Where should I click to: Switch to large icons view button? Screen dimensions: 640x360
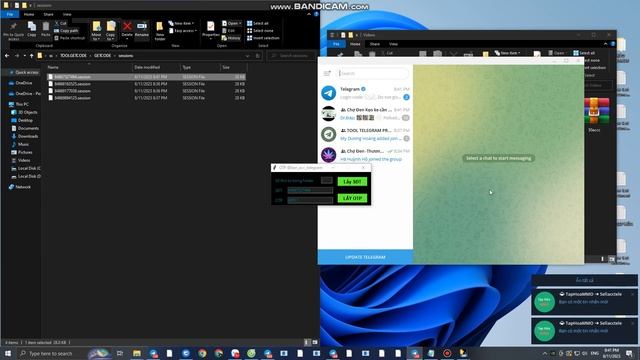315,342
